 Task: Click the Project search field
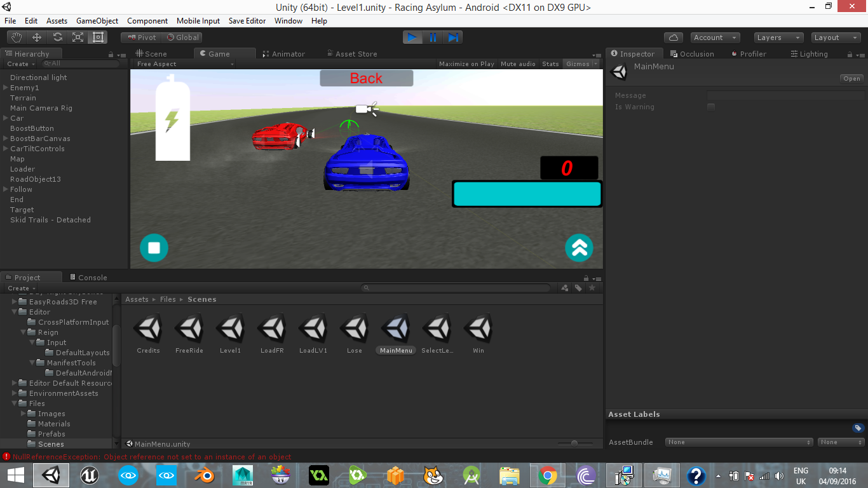456,288
